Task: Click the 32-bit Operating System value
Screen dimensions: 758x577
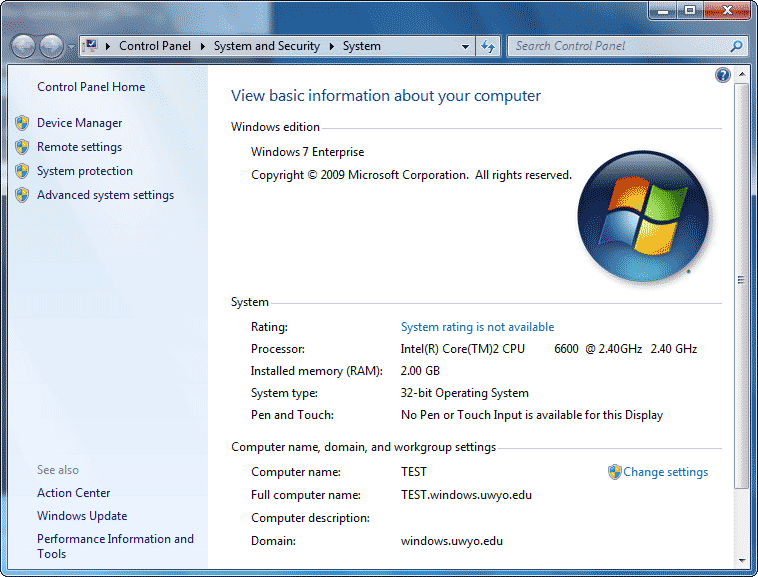Action: click(x=465, y=393)
